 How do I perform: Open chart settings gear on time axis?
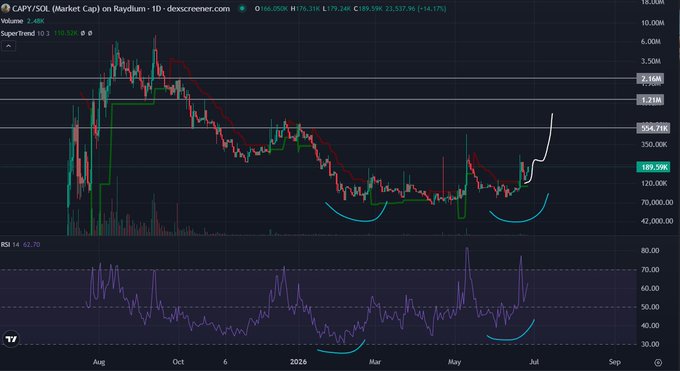click(658, 362)
